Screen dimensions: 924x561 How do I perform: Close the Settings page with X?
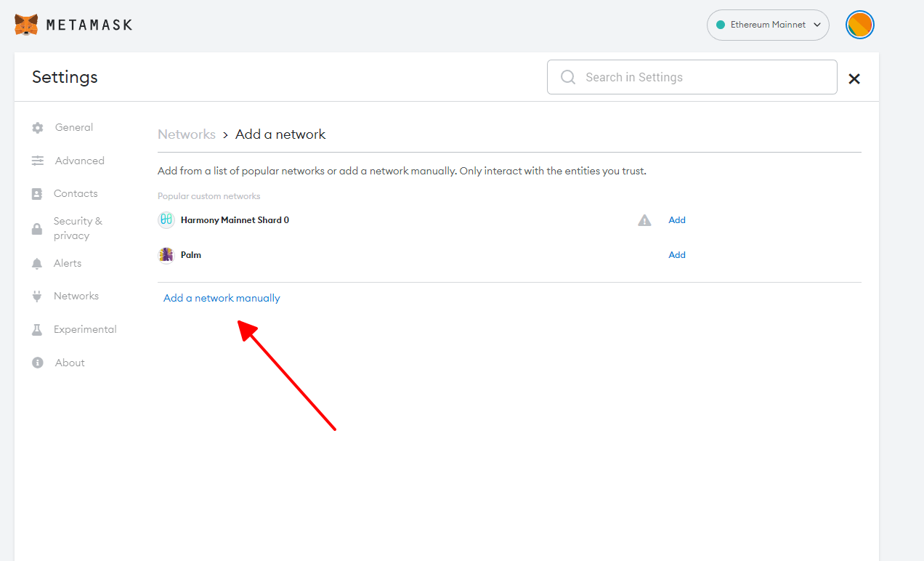point(854,78)
